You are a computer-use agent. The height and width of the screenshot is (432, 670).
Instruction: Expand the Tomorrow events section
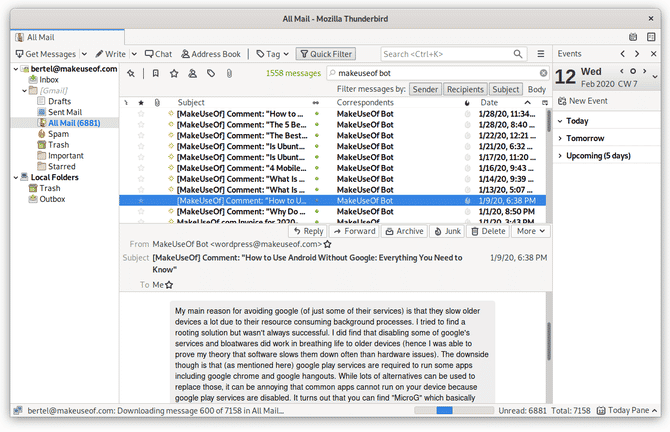tap(560, 138)
